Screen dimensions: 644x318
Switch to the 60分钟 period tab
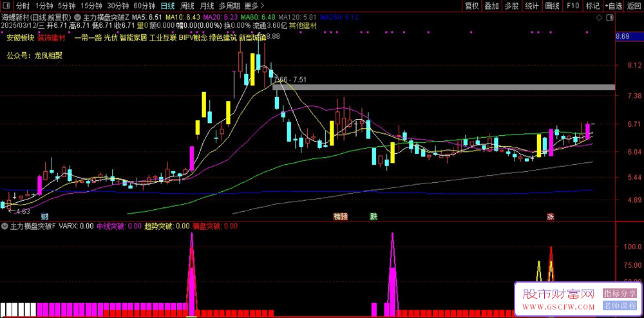tap(144, 6)
